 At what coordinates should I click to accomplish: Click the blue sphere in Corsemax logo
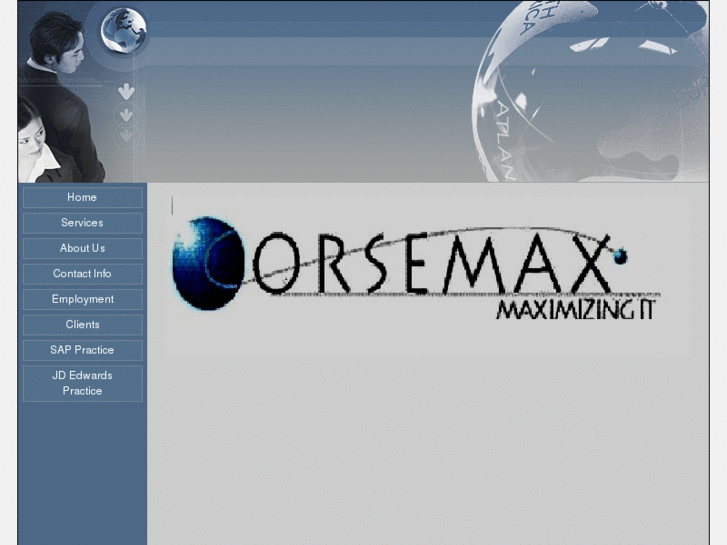[207, 263]
